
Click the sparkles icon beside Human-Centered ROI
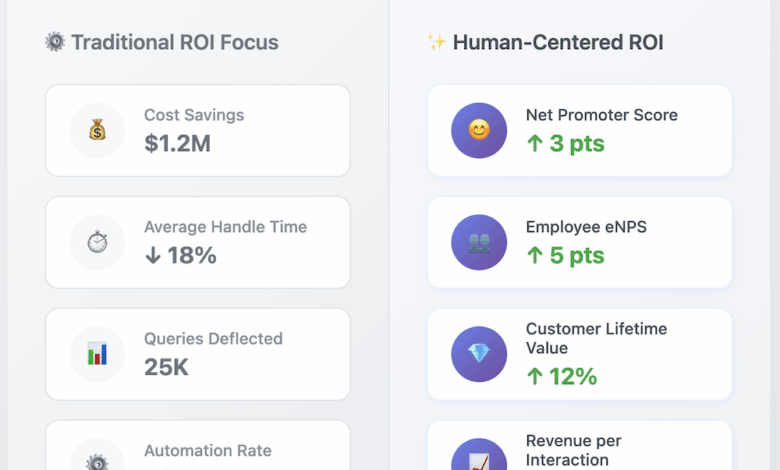[436, 42]
